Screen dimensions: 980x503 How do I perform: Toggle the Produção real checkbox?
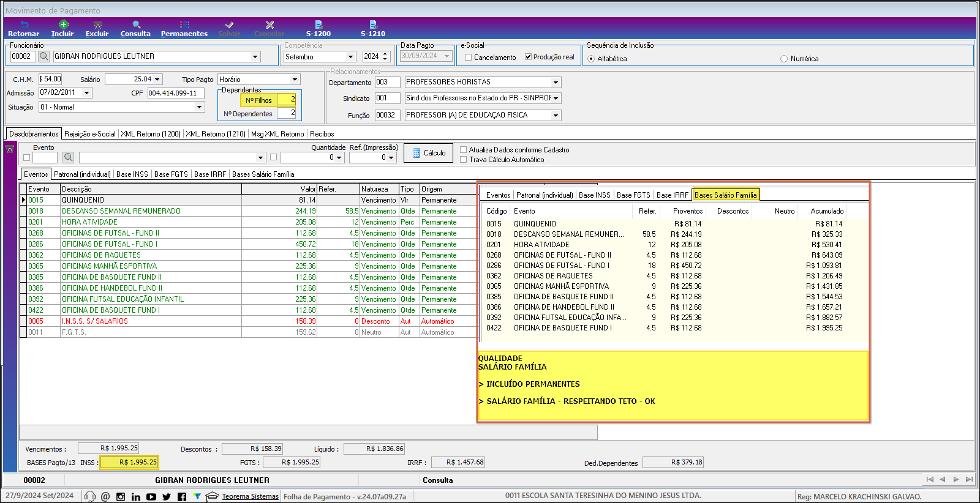point(528,57)
